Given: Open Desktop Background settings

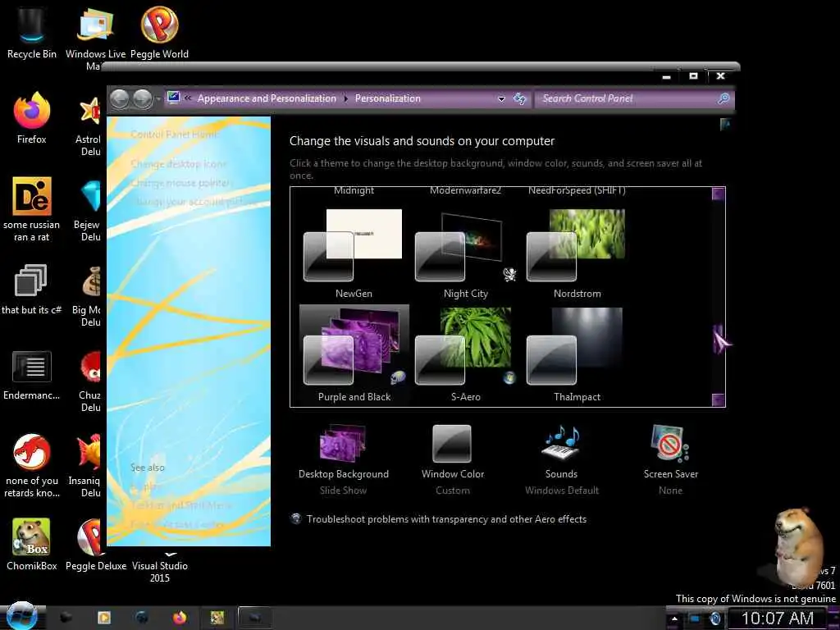Looking at the screenshot, I should click(x=344, y=459).
